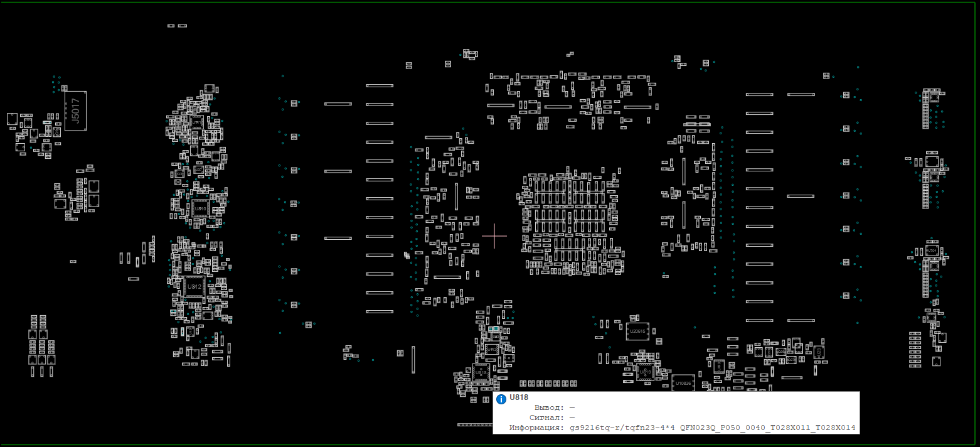This screenshot has height=447, width=980.
Task: Click the U818 chip footprint
Action: pos(481,372)
